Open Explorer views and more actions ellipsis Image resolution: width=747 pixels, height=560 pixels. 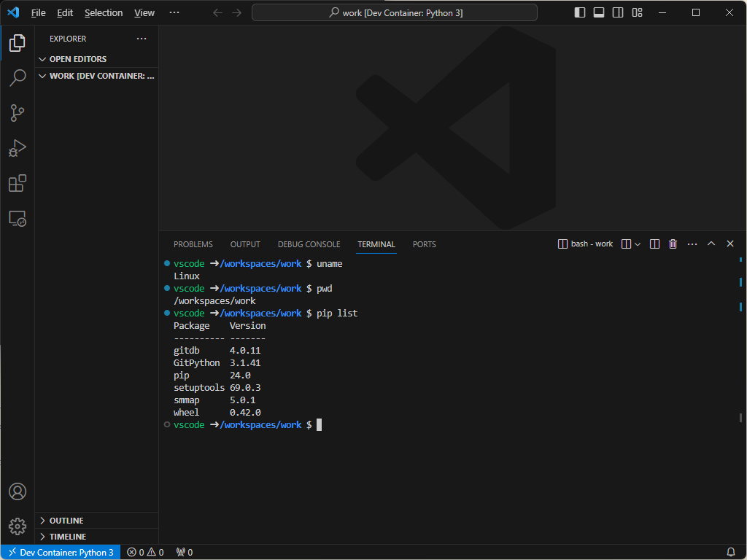142,39
